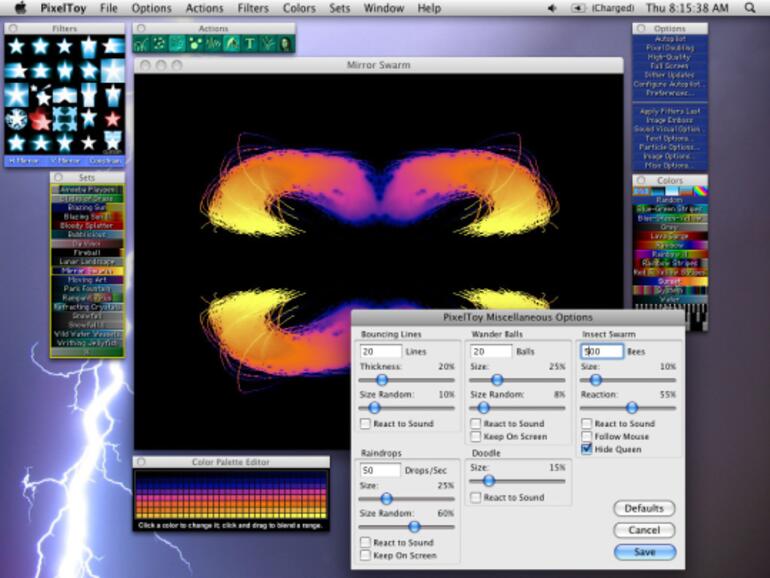The width and height of the screenshot is (770, 578).
Task: Select the T text action icon
Action: coord(249,44)
